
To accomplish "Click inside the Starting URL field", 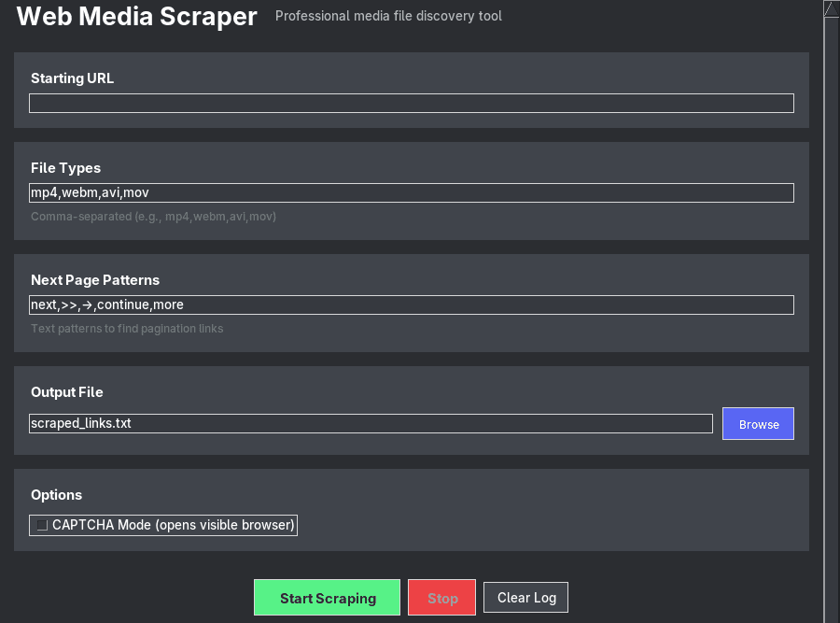I will (411, 103).
